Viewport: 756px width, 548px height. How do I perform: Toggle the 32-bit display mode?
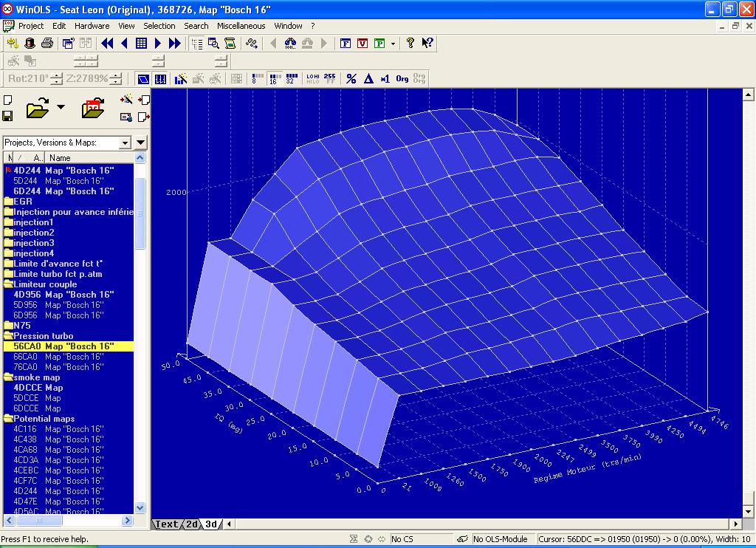(x=292, y=78)
